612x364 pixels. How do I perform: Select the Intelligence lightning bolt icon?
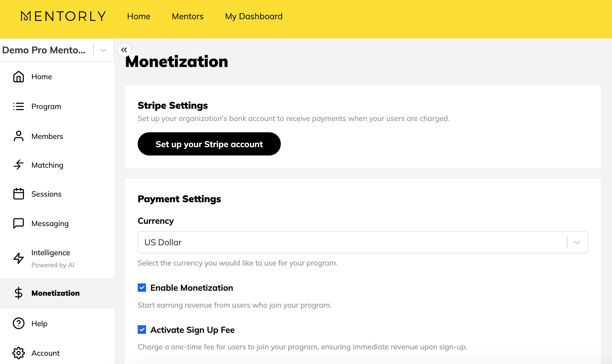click(19, 258)
